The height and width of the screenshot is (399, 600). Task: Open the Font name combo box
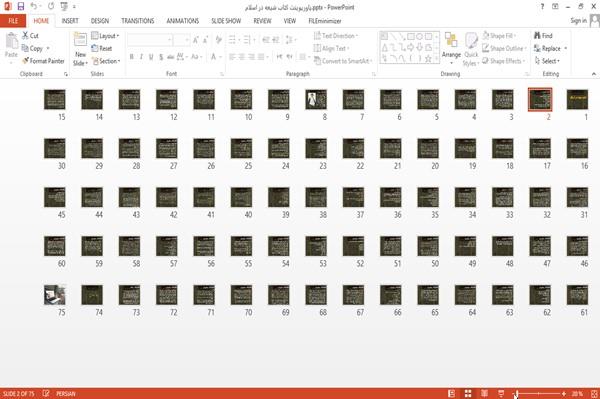149,40
